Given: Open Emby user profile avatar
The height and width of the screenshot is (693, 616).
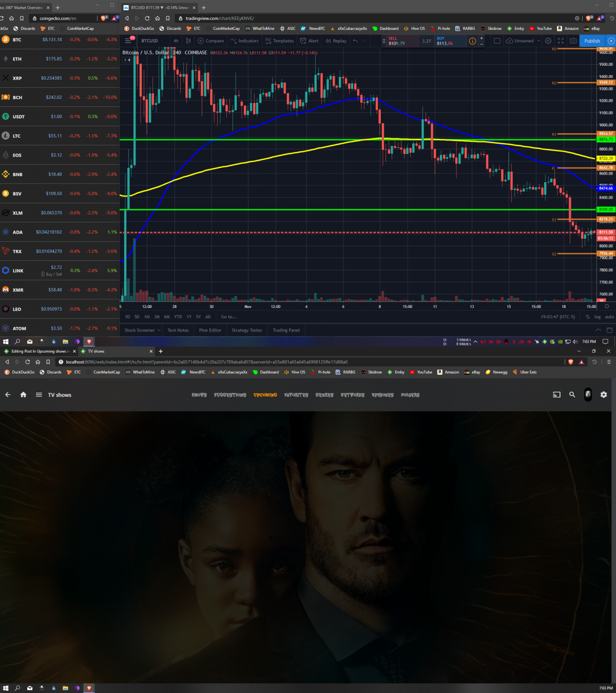Looking at the screenshot, I should tap(588, 394).
